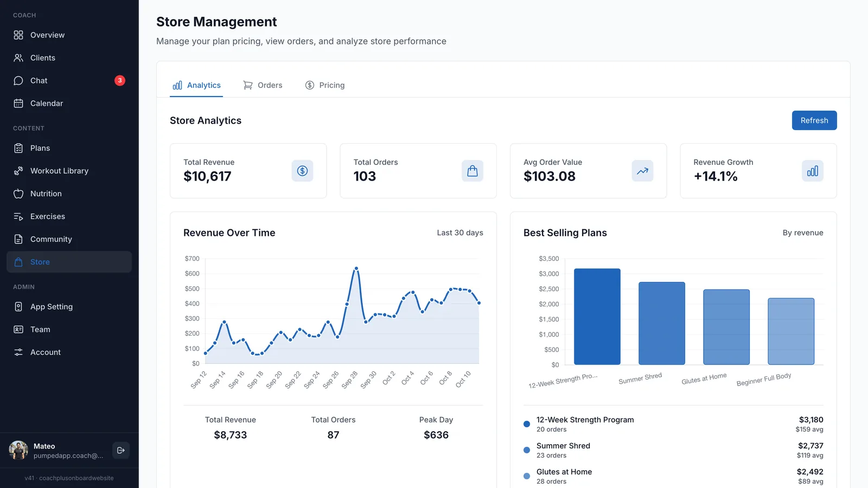Open the Chat bubble icon
This screenshot has height=488, width=868.
click(x=18, y=80)
